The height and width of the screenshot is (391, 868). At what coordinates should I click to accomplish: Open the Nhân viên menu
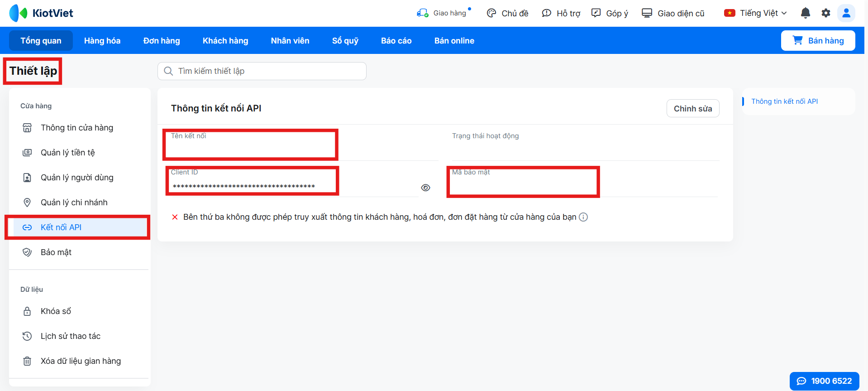290,41
